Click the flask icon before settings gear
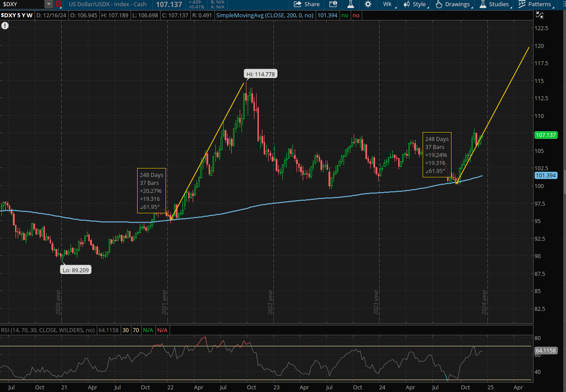The height and width of the screenshot is (392, 566). coord(351,4)
